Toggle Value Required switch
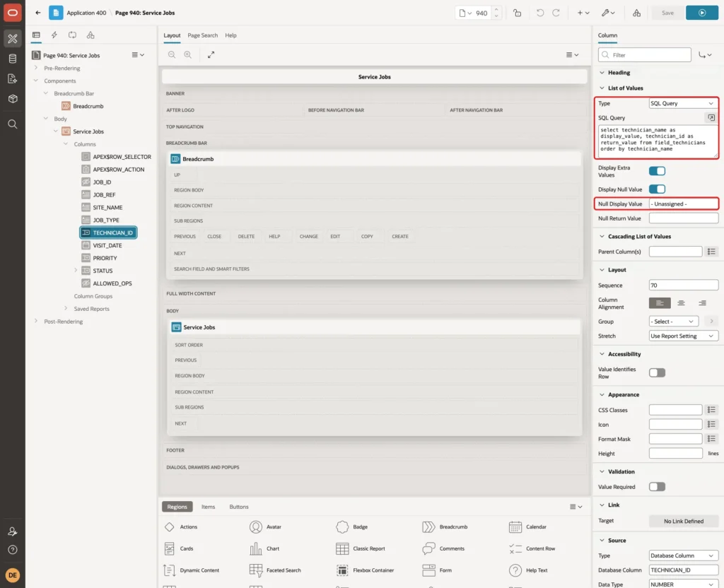Image resolution: width=724 pixels, height=588 pixels. 657,486
